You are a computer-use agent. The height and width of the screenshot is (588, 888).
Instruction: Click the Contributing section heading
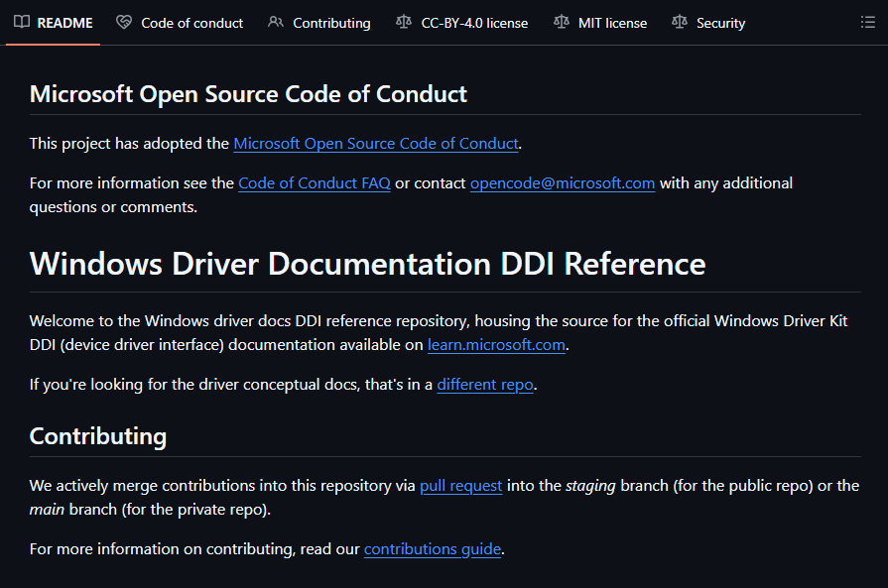[98, 436]
